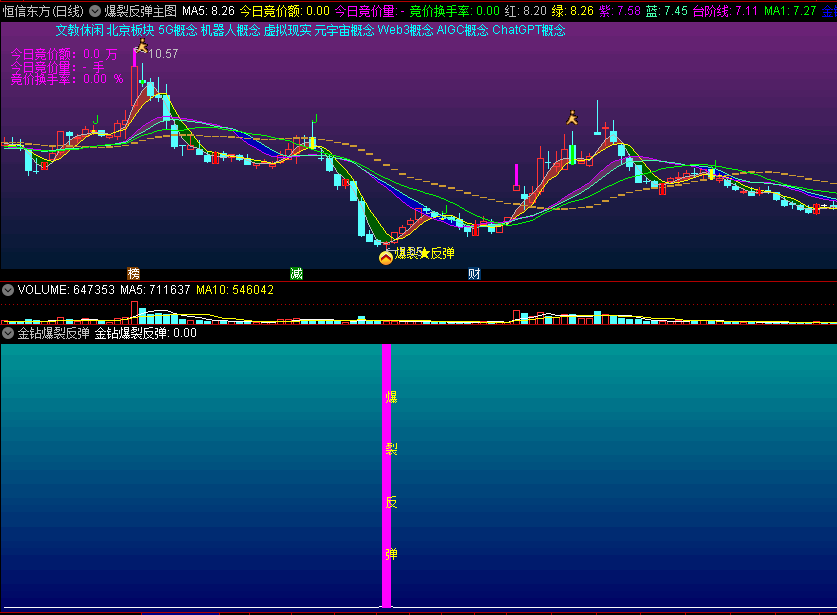
Task: Click the 爆裂反弹主图 indicator name
Action: (140, 11)
